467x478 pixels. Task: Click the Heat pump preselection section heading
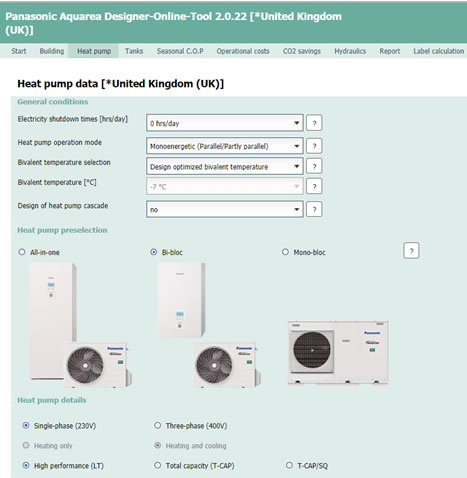pos(62,230)
